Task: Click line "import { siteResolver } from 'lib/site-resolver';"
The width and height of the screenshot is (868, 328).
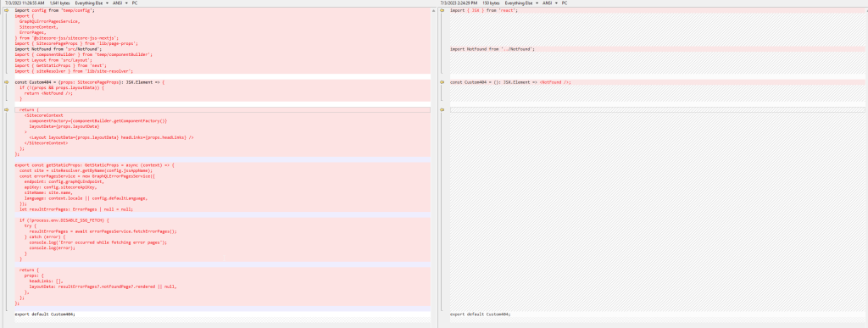Action: point(74,71)
